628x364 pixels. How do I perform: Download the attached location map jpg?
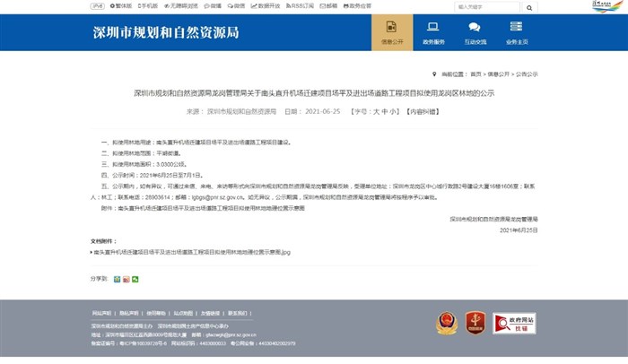(191, 252)
